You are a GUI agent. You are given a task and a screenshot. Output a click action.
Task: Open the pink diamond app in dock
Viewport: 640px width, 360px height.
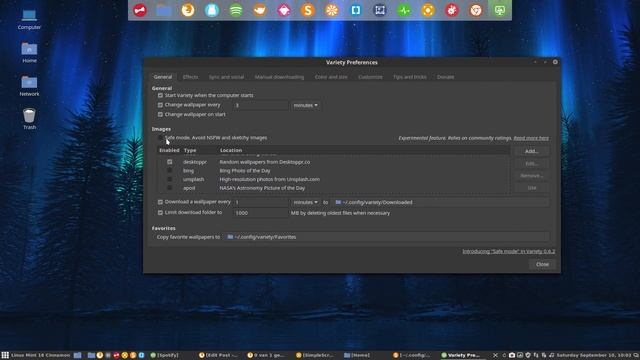coord(284,10)
